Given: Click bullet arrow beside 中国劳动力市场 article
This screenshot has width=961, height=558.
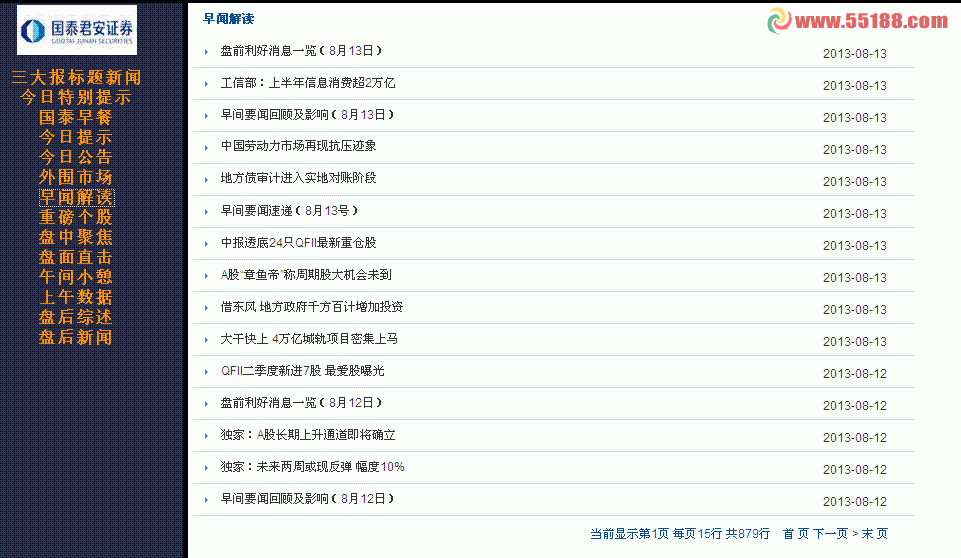Looking at the screenshot, I should point(207,148).
